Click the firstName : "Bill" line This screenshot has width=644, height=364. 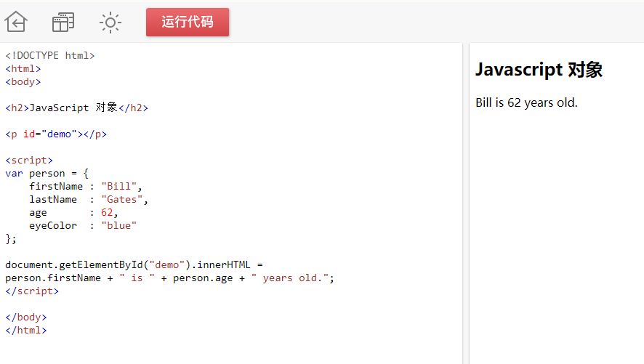[86, 186]
